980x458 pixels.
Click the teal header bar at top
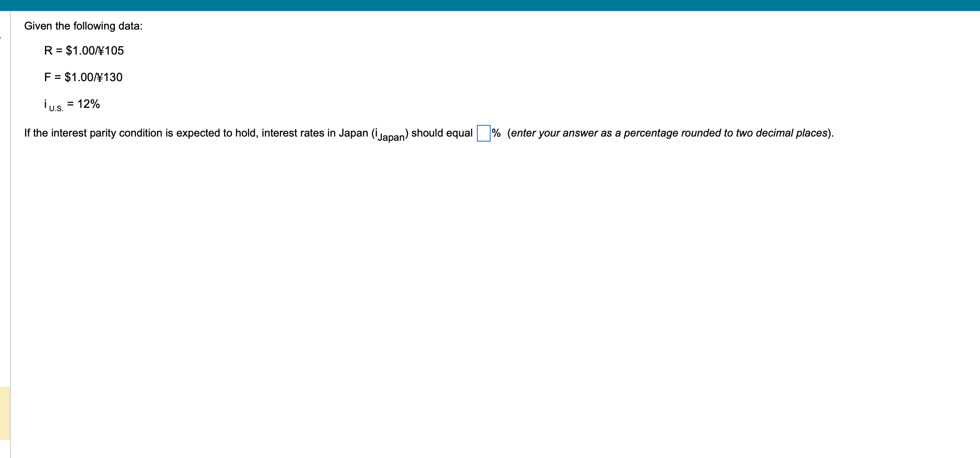[490, 5]
